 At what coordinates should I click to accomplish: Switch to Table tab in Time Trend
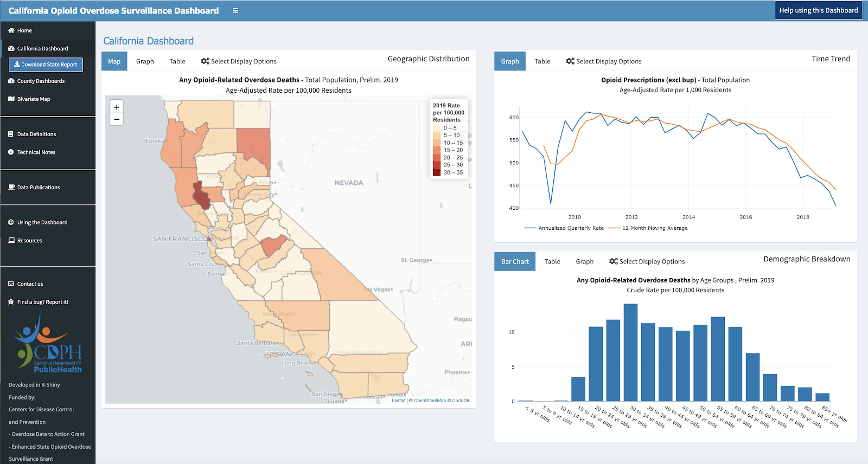(542, 61)
